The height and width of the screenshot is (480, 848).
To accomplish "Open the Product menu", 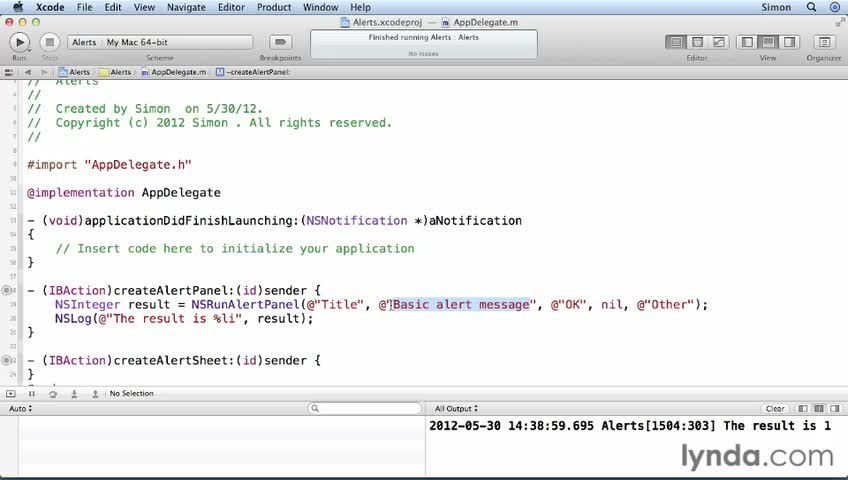I will (274, 7).
